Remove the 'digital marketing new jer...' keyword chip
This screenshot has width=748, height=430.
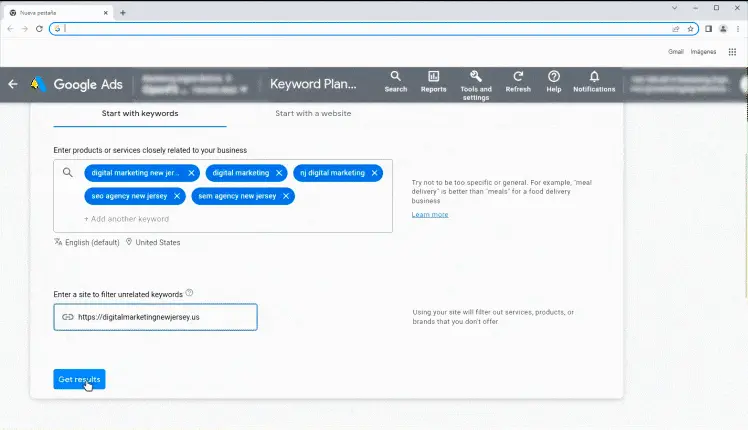pos(191,173)
